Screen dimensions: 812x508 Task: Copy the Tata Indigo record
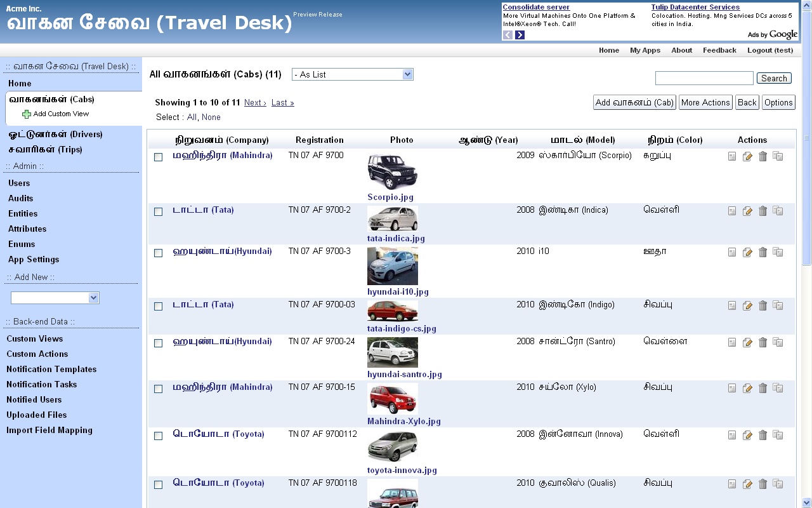click(778, 305)
